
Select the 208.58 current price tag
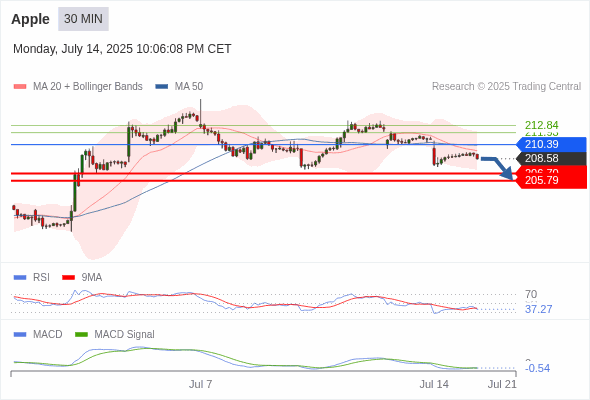551,158
